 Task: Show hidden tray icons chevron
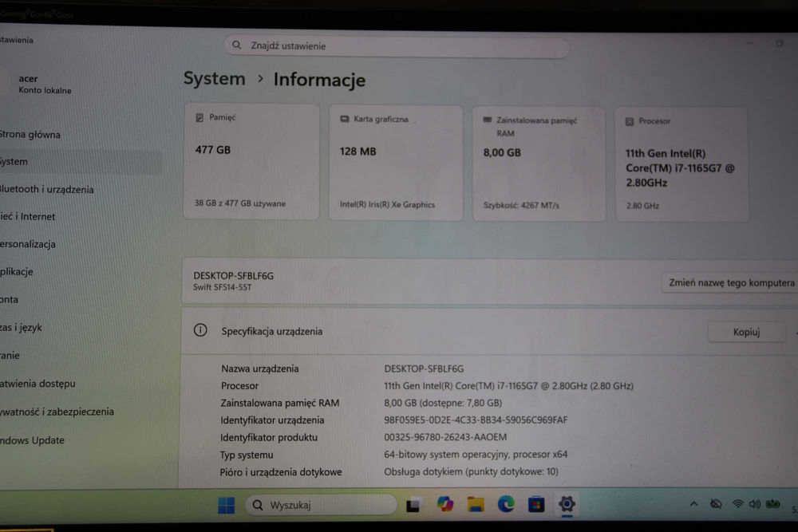tap(693, 504)
